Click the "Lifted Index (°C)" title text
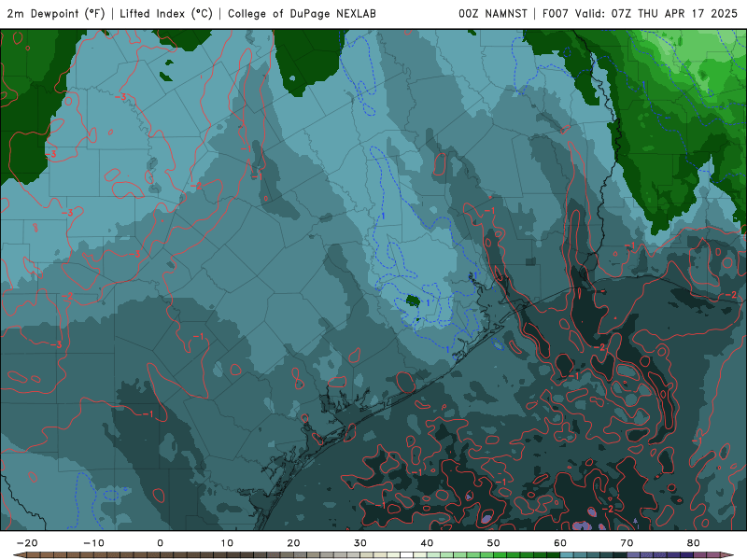The width and height of the screenshot is (747, 560). pyautogui.click(x=166, y=14)
